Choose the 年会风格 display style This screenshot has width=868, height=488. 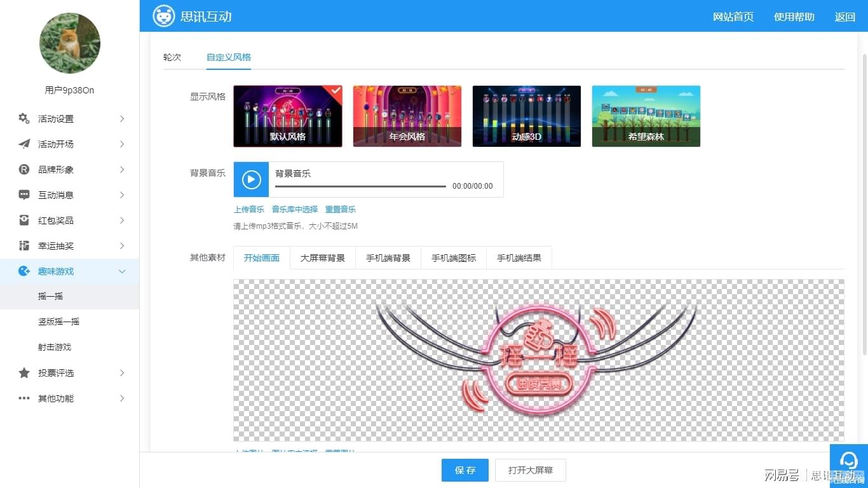(x=407, y=116)
